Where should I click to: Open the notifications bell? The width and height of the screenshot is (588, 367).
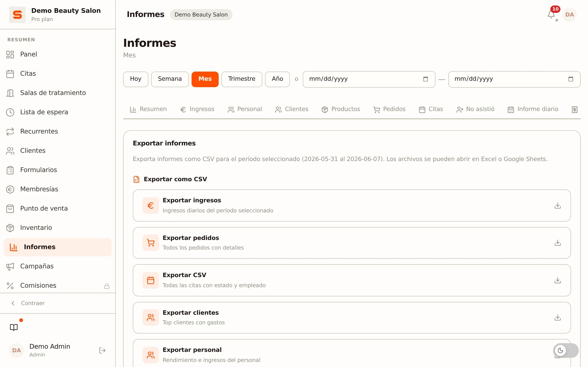[551, 14]
